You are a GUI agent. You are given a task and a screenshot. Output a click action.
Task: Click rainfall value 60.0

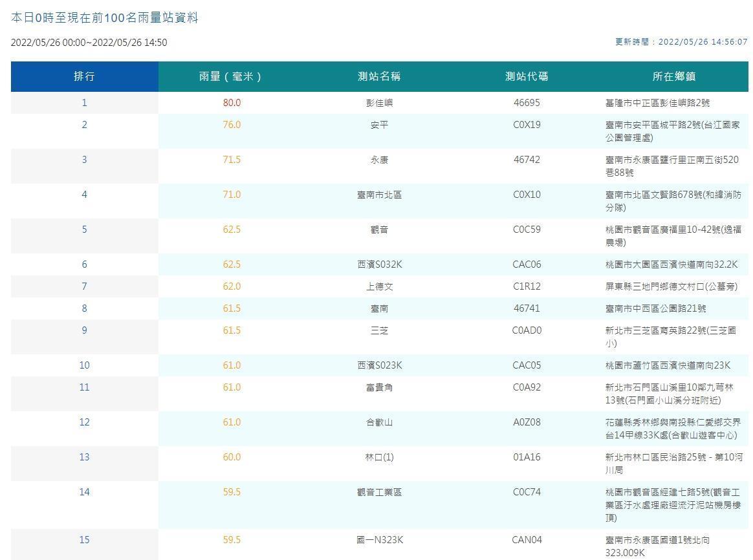pyautogui.click(x=232, y=457)
